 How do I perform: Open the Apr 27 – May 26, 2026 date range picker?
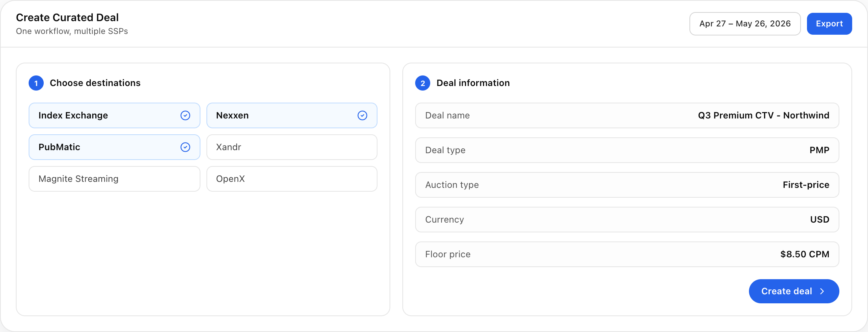[745, 24]
